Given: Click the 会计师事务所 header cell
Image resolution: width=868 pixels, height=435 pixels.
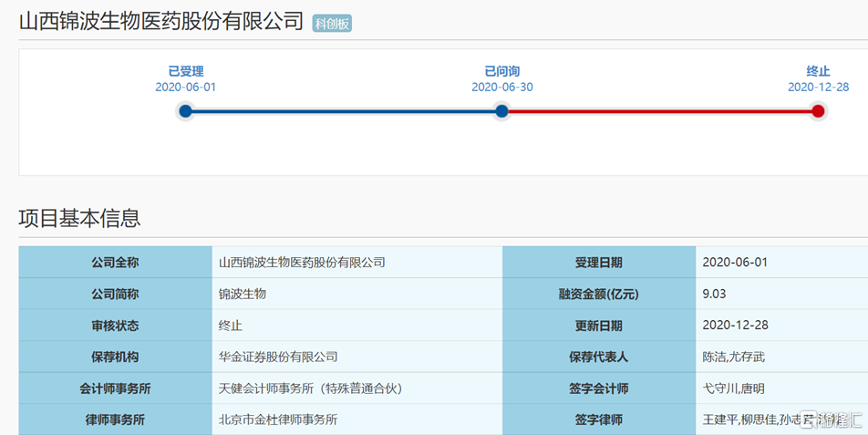Looking at the screenshot, I should tap(115, 388).
